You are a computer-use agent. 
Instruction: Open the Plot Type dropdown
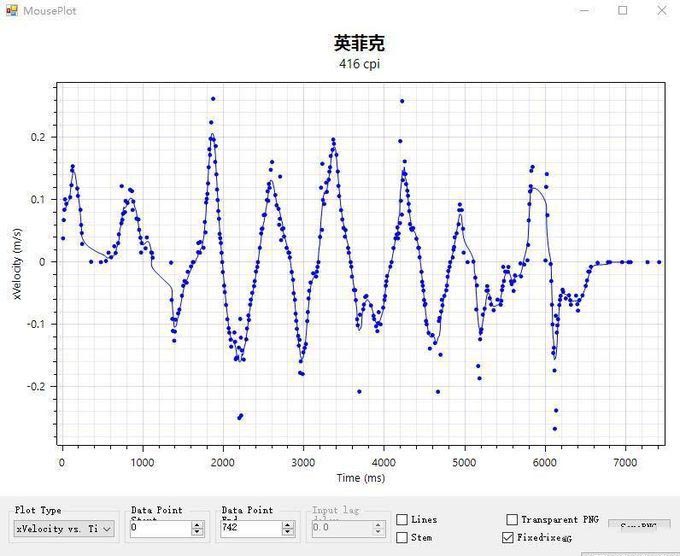[x=64, y=529]
